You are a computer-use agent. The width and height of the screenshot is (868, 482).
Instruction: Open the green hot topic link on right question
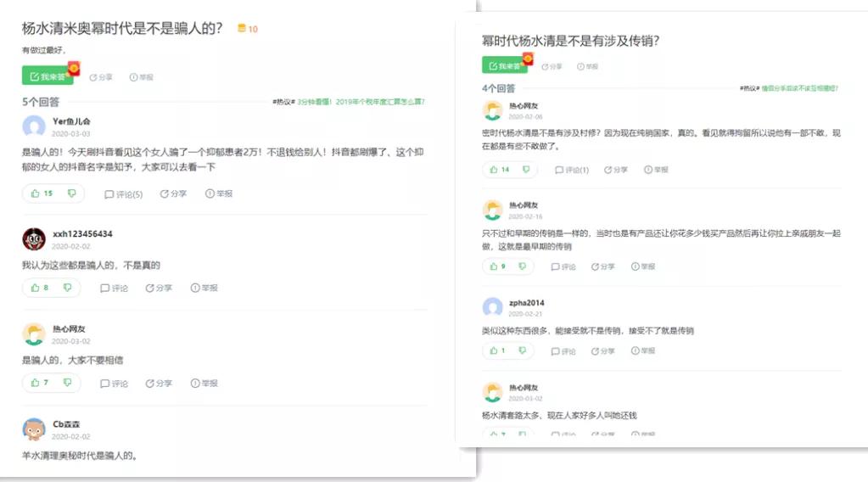pos(800,88)
